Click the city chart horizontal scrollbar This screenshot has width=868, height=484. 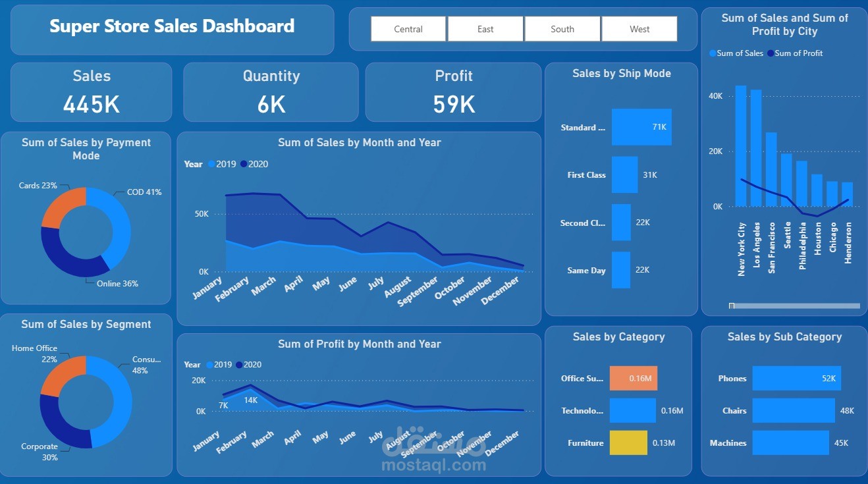794,306
